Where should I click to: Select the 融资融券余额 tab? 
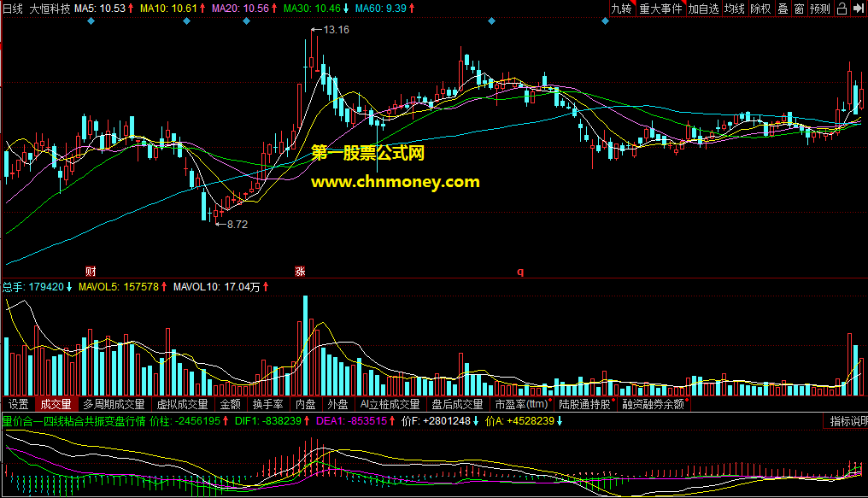pos(654,405)
